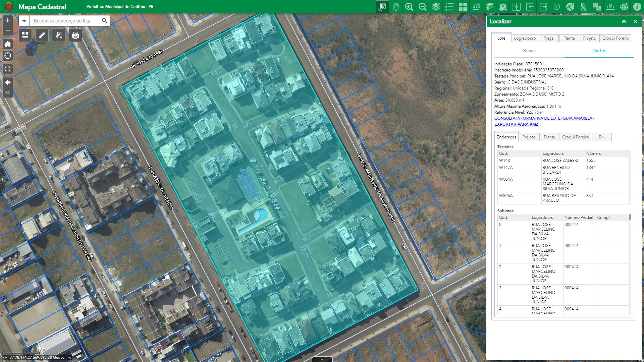Open Consulta Informativa de Lote link
The height and width of the screenshot is (362, 644).
click(x=544, y=118)
